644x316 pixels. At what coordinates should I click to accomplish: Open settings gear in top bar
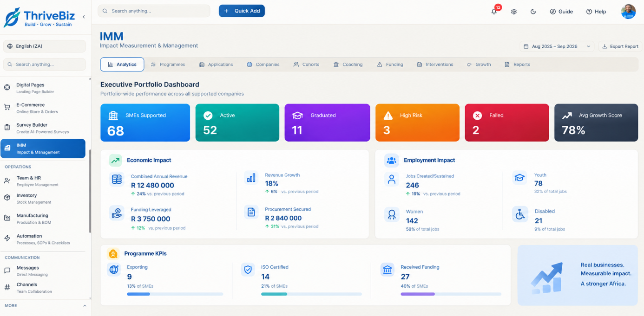514,12
